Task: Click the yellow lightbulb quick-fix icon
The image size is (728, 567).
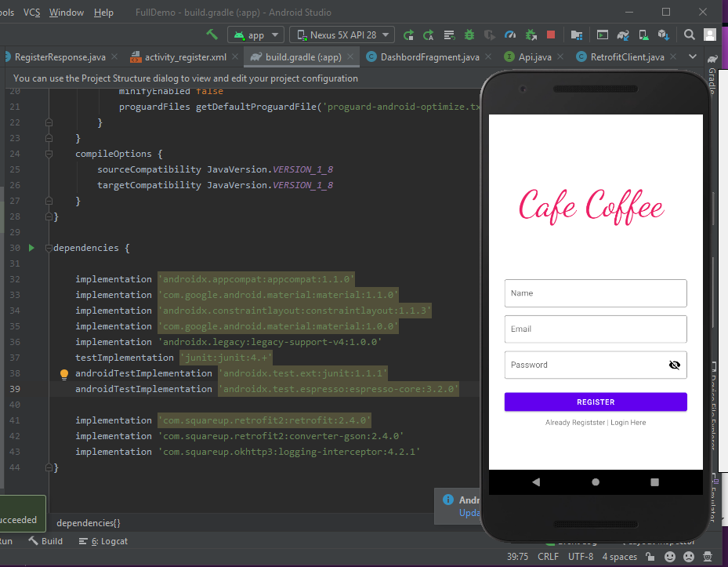Action: pos(64,374)
